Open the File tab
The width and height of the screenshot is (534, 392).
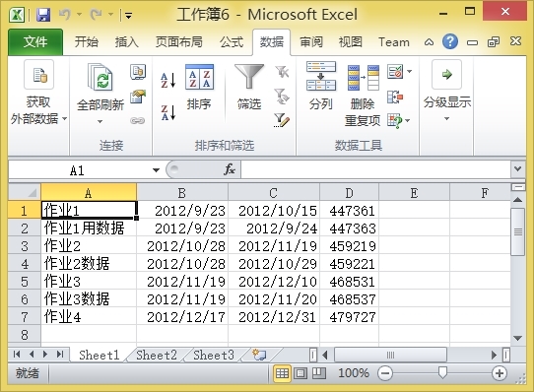point(35,42)
